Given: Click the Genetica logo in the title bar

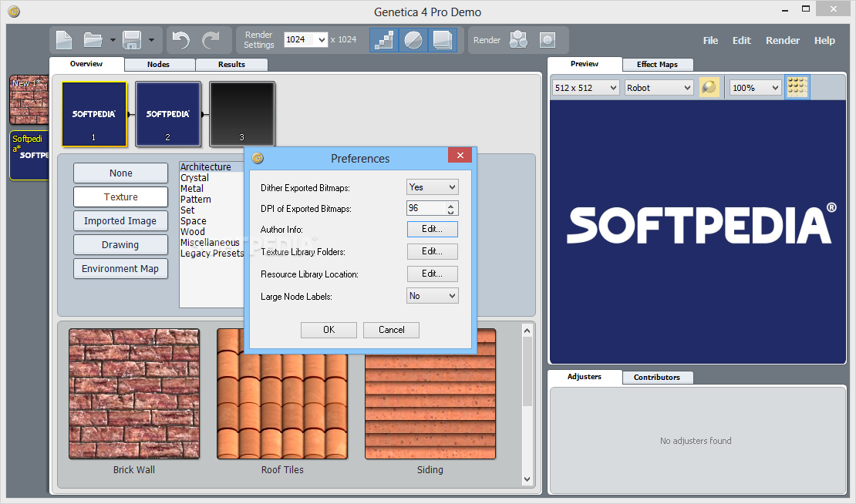Looking at the screenshot, I should [x=14, y=12].
